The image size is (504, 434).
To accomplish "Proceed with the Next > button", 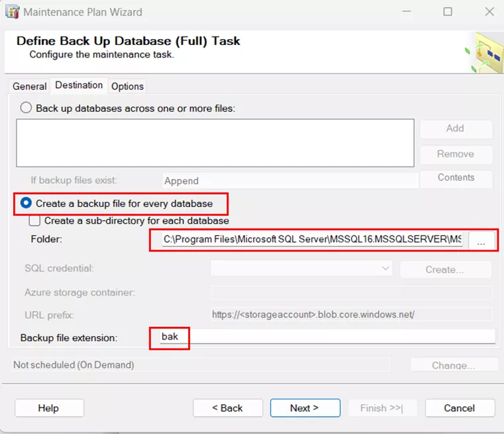I will 305,408.
